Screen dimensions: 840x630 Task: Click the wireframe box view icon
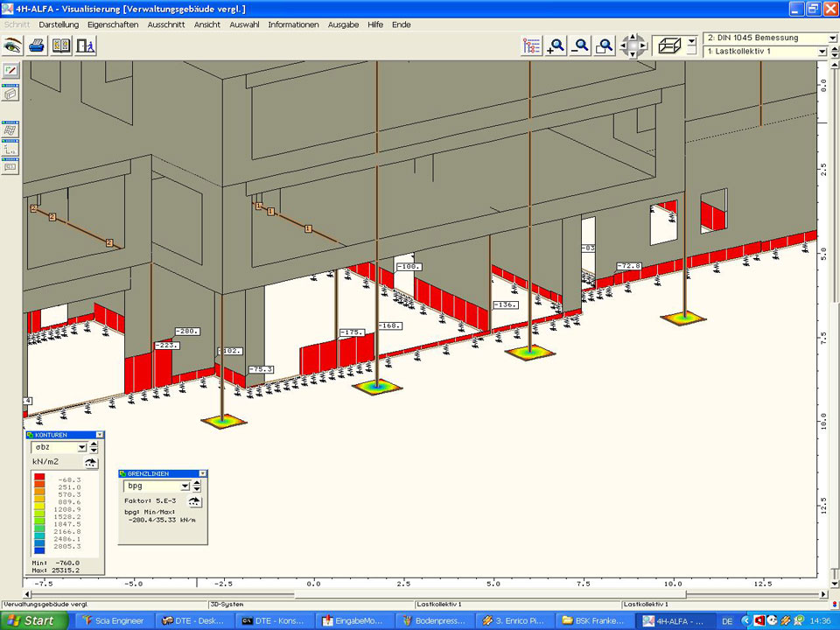point(669,45)
